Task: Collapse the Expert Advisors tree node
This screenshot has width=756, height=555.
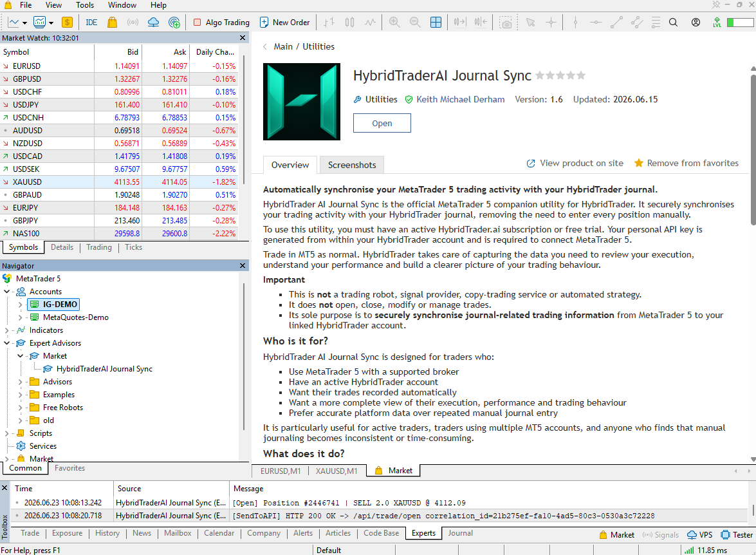Action: coord(6,343)
